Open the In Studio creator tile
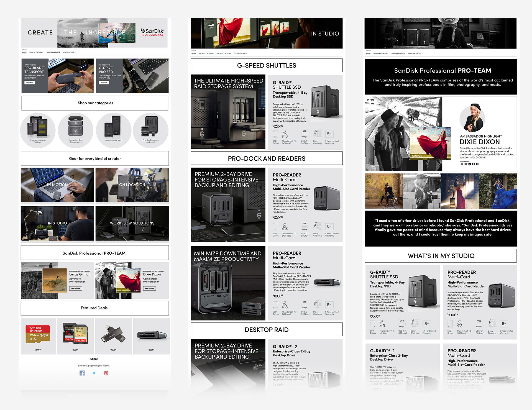Image resolution: width=532 pixels, height=410 pixels. coord(57,223)
